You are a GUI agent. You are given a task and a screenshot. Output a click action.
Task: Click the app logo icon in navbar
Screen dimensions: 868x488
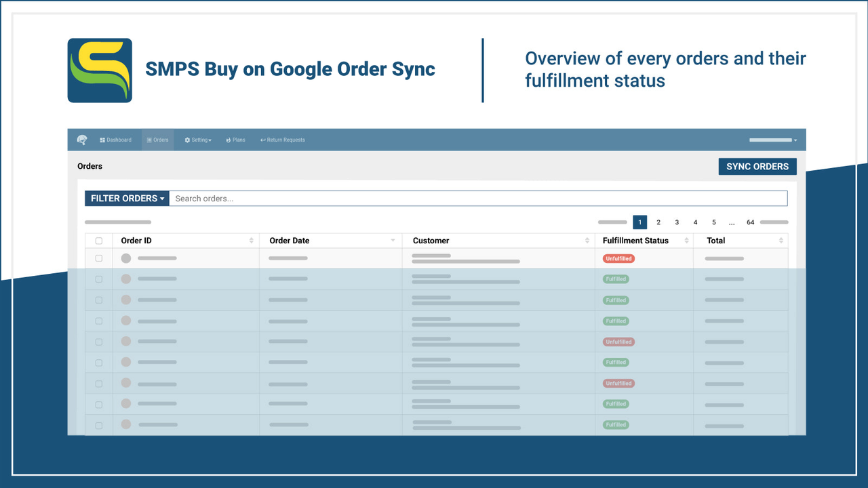click(x=82, y=140)
